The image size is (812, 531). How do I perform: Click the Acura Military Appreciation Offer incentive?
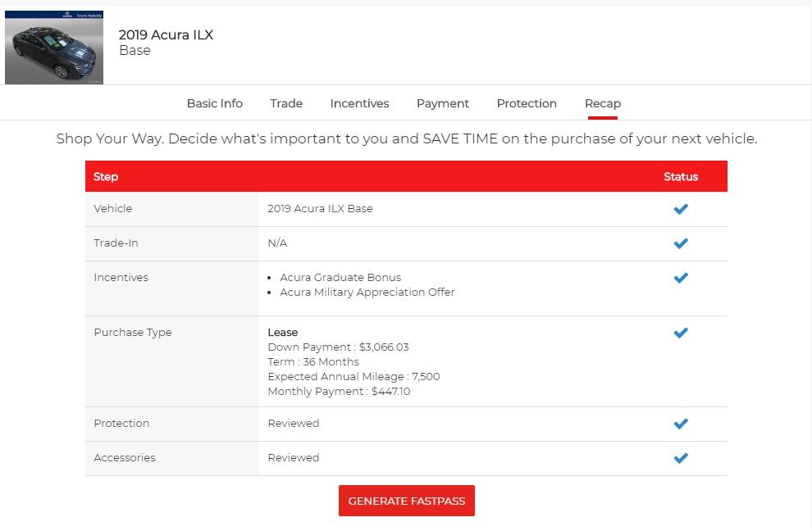(367, 292)
